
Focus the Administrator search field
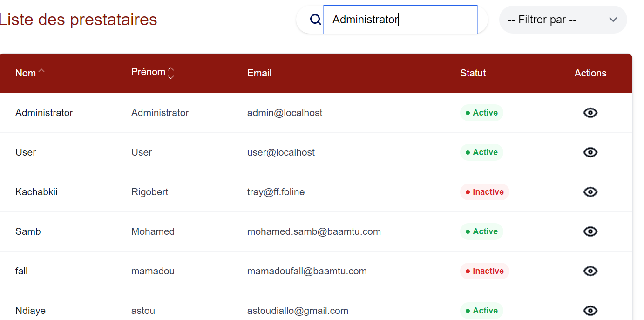pyautogui.click(x=400, y=20)
